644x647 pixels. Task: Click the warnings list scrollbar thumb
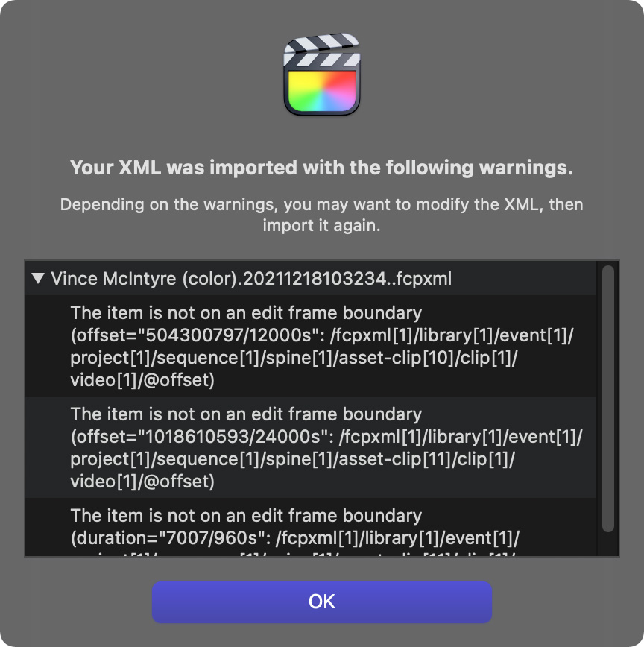pos(607,399)
